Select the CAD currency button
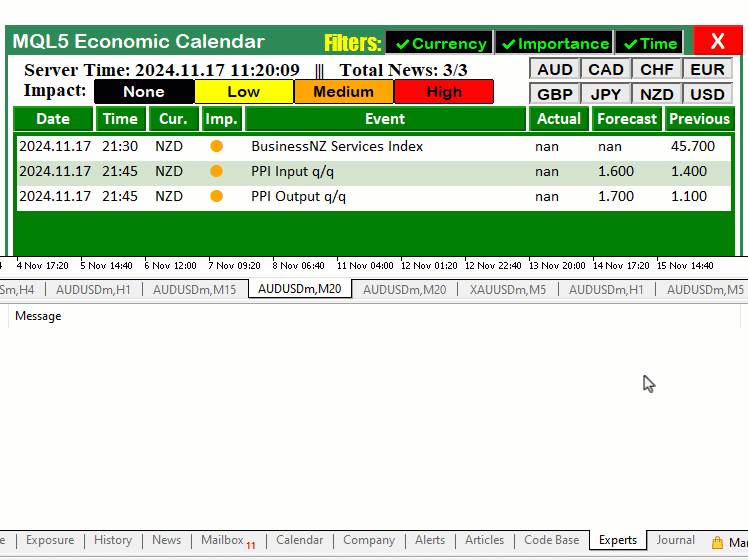The image size is (748, 560). point(605,70)
